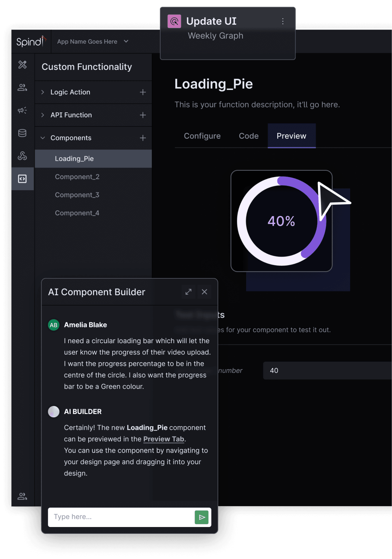
Task: Expand the Logic Action section
Action: [x=43, y=92]
